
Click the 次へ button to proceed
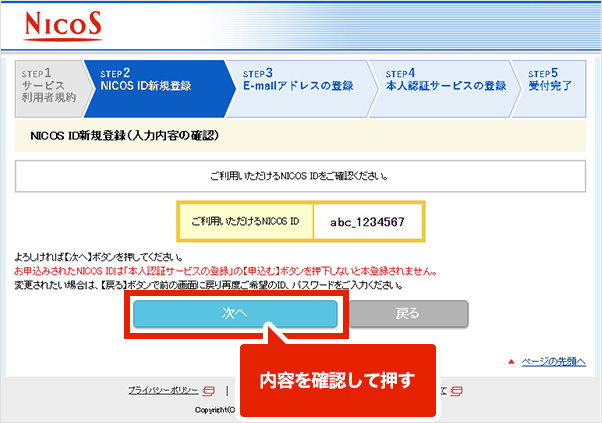(x=236, y=313)
